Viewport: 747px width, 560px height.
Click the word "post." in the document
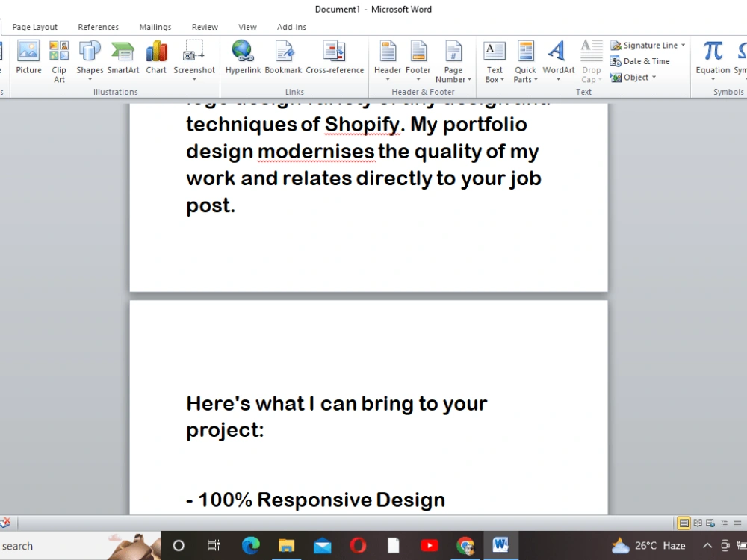pyautogui.click(x=211, y=206)
